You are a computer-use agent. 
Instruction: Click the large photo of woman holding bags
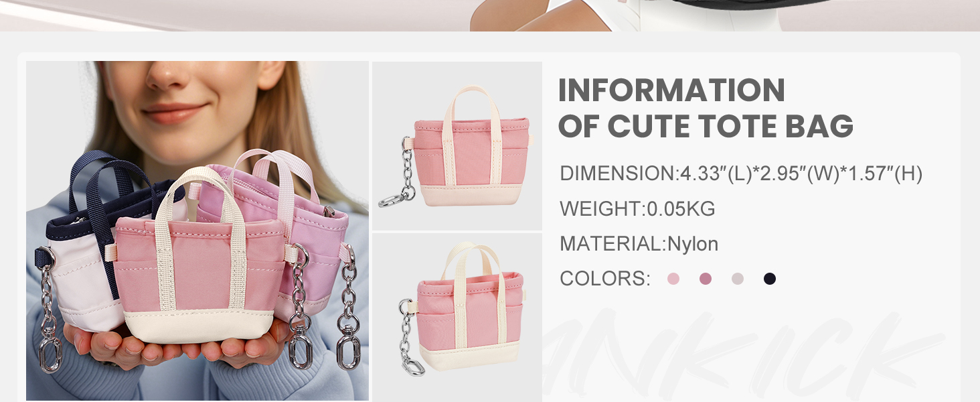click(x=197, y=231)
